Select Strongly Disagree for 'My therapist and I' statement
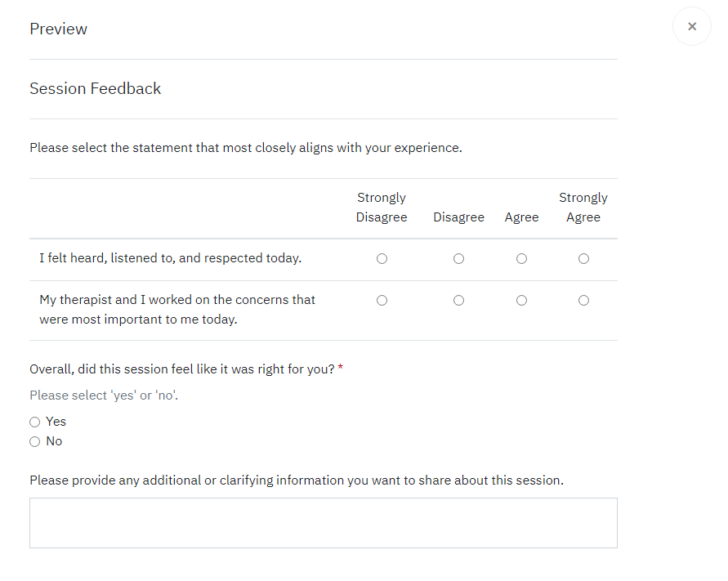The height and width of the screenshot is (581, 728). click(382, 301)
